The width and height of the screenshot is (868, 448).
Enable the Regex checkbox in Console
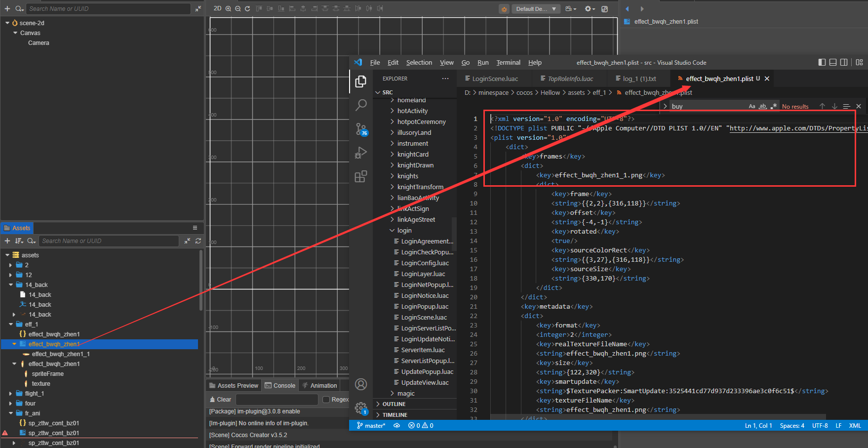coord(326,400)
